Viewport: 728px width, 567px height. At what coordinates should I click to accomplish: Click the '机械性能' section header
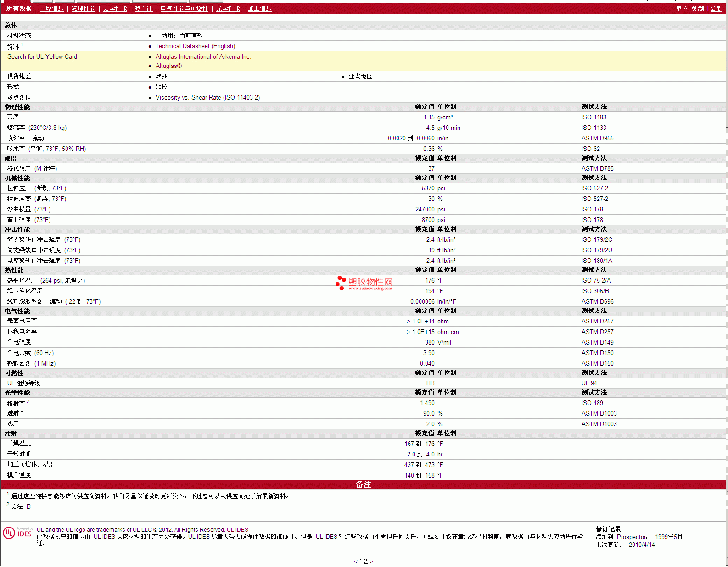(x=17, y=178)
